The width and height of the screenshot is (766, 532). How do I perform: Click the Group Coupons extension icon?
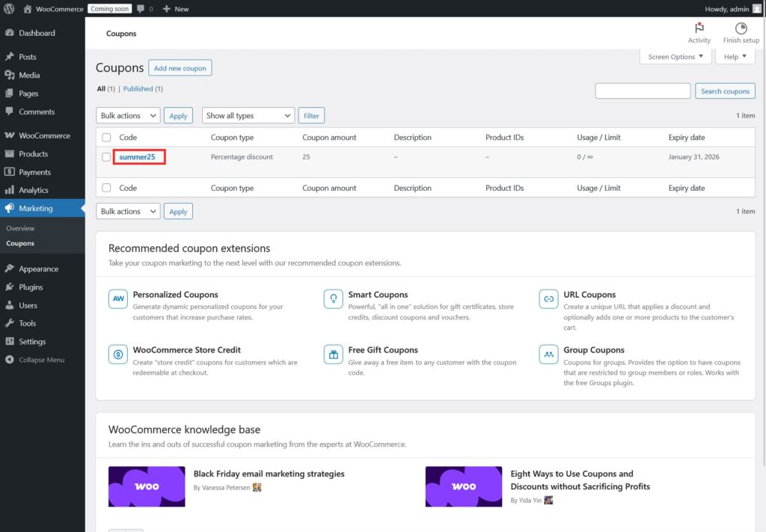[548, 354]
